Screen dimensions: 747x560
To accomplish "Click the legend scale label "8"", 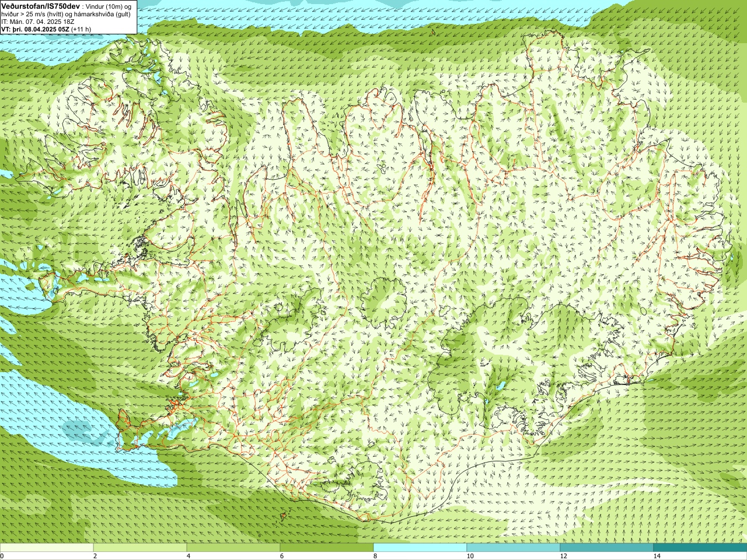I will coord(375,556).
